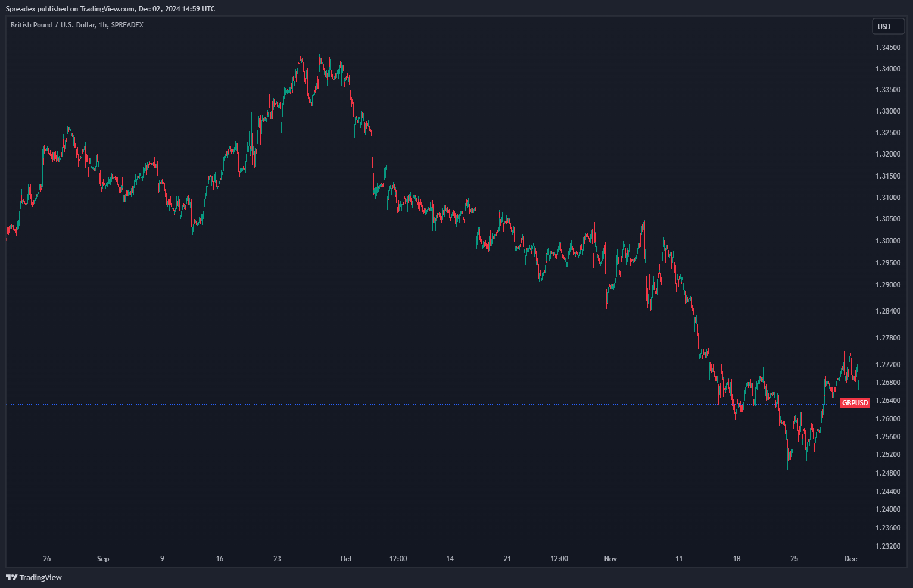Viewport: 913px width, 588px height.
Task: Click the red GBPUSD price label
Action: tap(855, 403)
